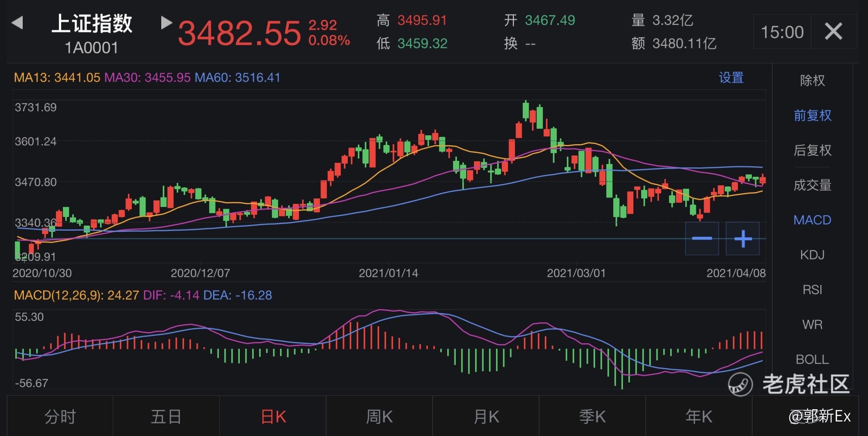
Task: Go to next stock with right arrow
Action: tap(166, 23)
